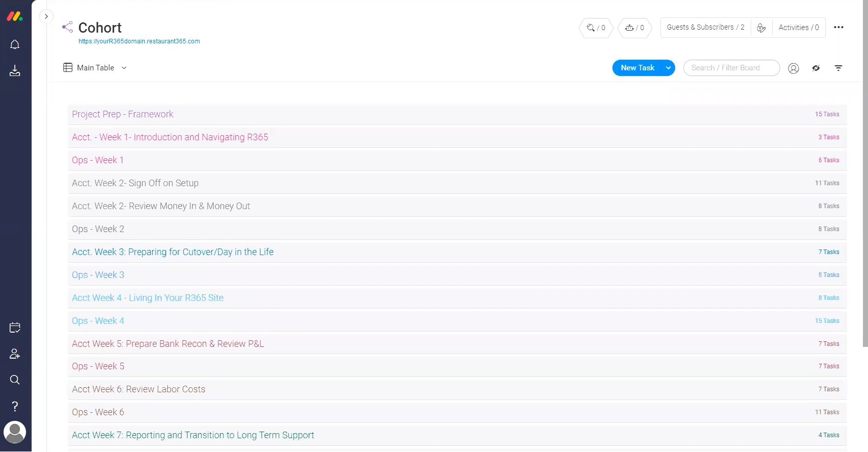Open the New Task dropdown arrow
This screenshot has height=452, width=868.
coord(669,68)
